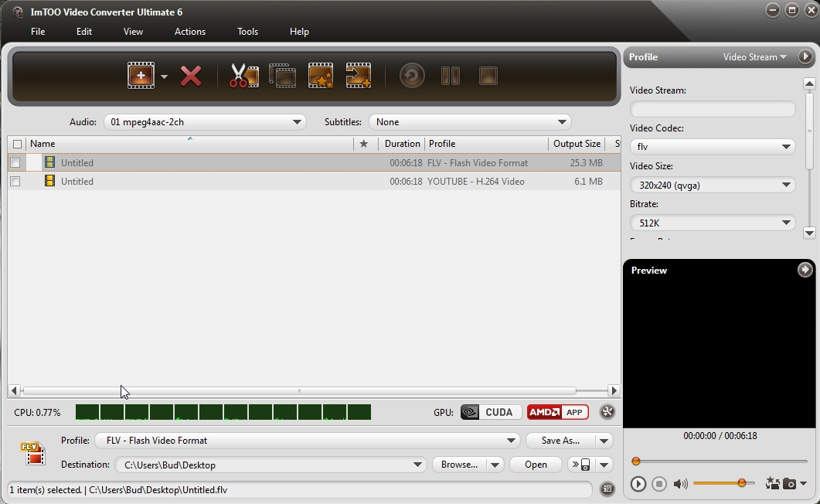Click the Browse... button
820x504 pixels.
459,465
